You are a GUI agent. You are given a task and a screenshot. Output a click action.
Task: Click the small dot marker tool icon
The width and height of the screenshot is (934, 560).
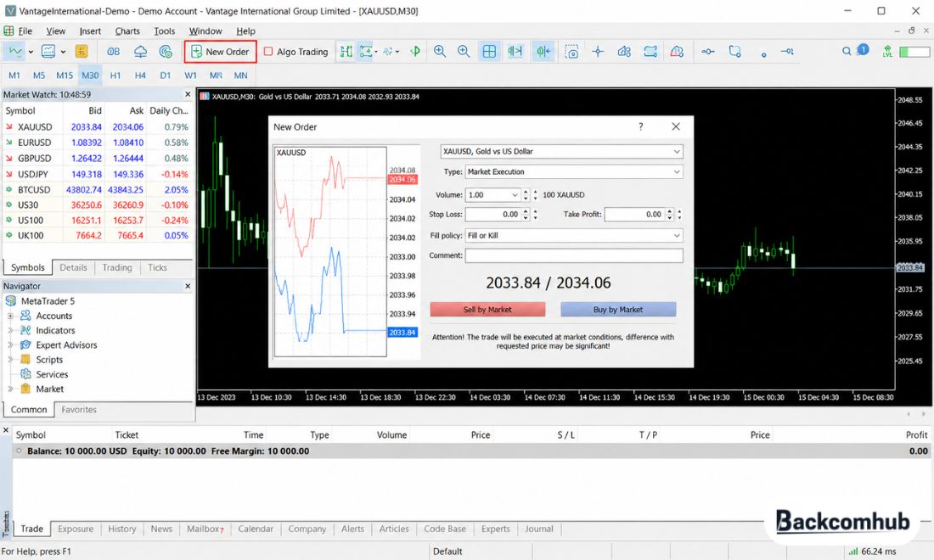(x=763, y=55)
